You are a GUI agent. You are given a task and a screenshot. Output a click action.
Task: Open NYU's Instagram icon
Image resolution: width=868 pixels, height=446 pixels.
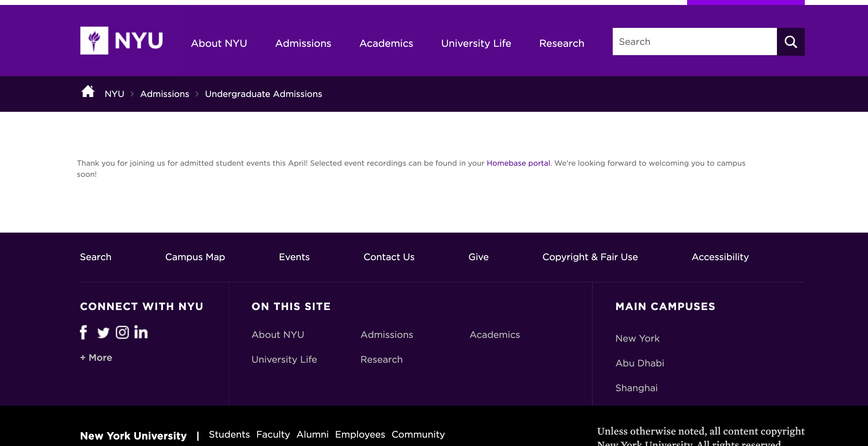[x=122, y=332]
